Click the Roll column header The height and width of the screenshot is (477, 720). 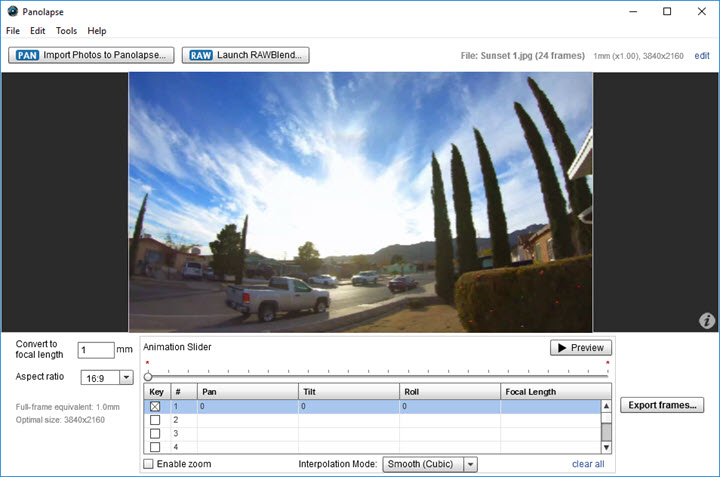450,392
